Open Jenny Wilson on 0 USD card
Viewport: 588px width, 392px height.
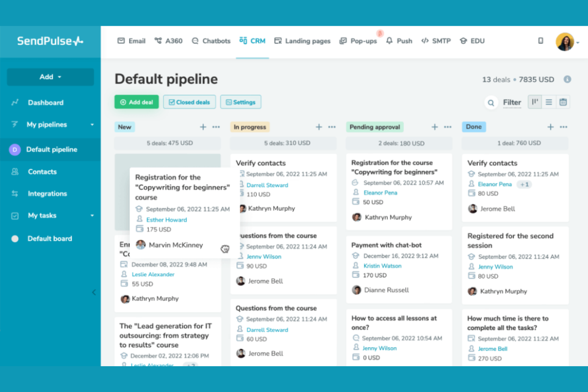coord(379,348)
